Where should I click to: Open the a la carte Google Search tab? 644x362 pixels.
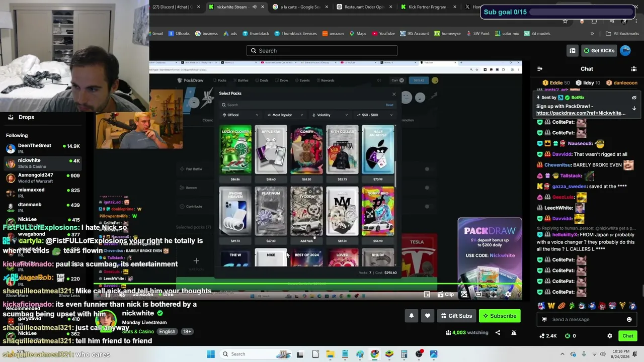(x=300, y=7)
